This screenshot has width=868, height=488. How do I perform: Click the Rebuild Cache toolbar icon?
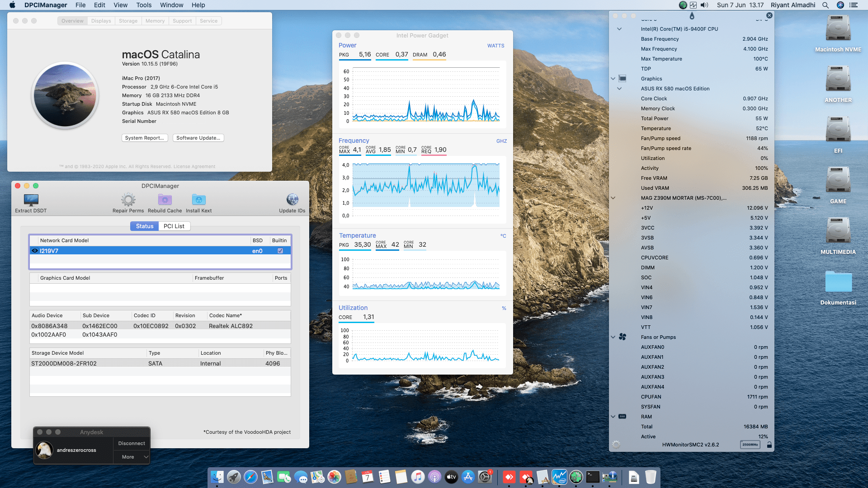[165, 201]
